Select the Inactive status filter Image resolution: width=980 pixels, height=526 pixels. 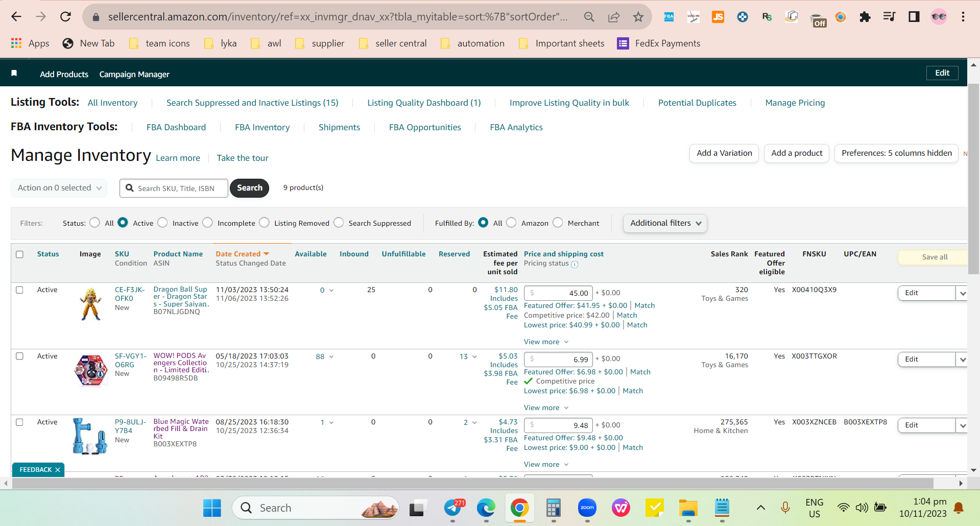(162, 223)
